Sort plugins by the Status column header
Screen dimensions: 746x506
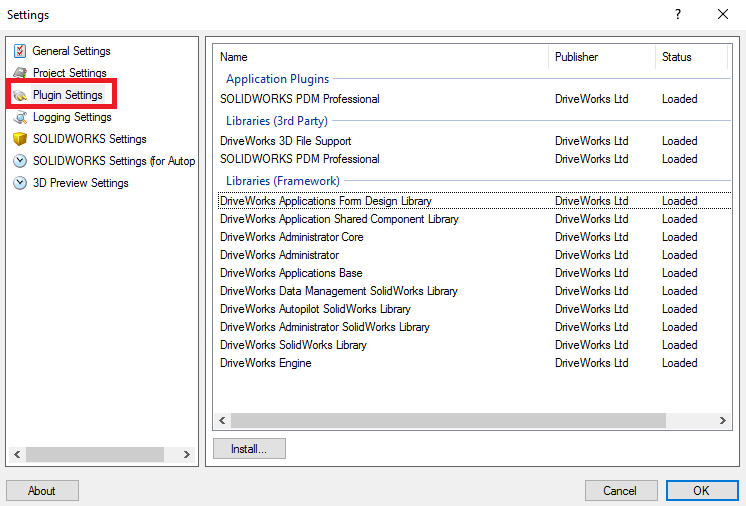pos(691,57)
